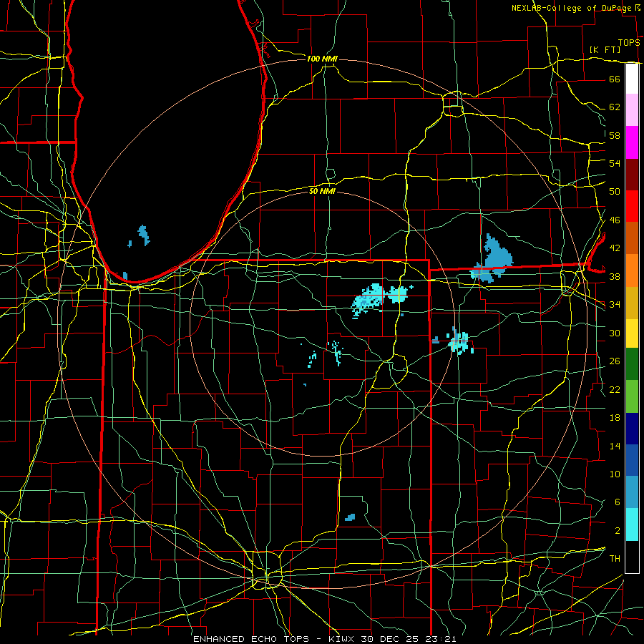
Task: Click the blue echo over the lake
Action: 144,235
